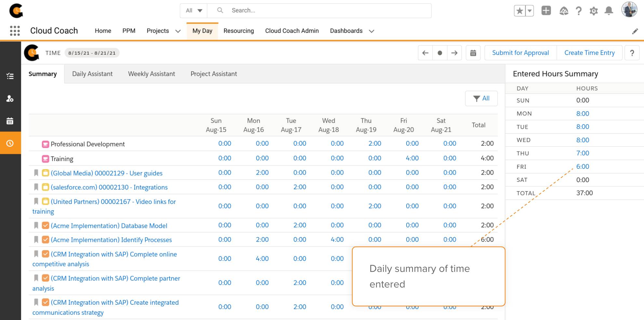The width and height of the screenshot is (644, 320).
Task: Open the Home nav tab
Action: 103,31
